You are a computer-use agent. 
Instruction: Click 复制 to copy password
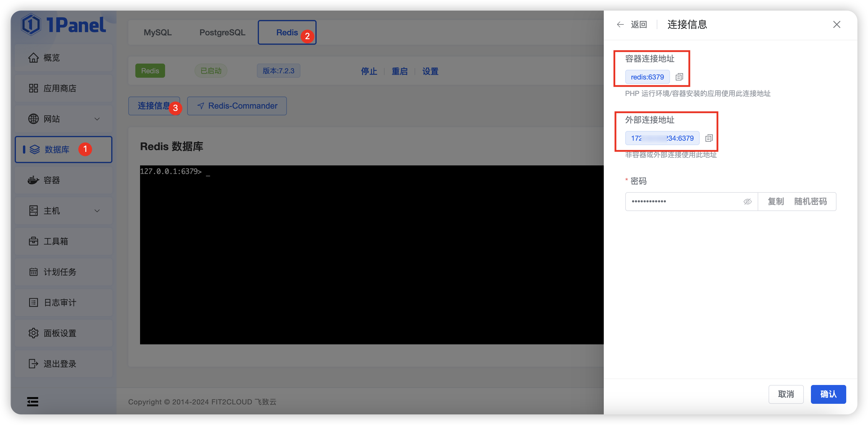776,202
